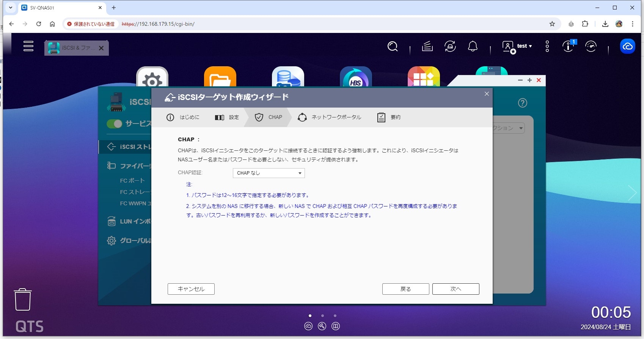Go to ネットワークポータル wizard step

tap(330, 117)
